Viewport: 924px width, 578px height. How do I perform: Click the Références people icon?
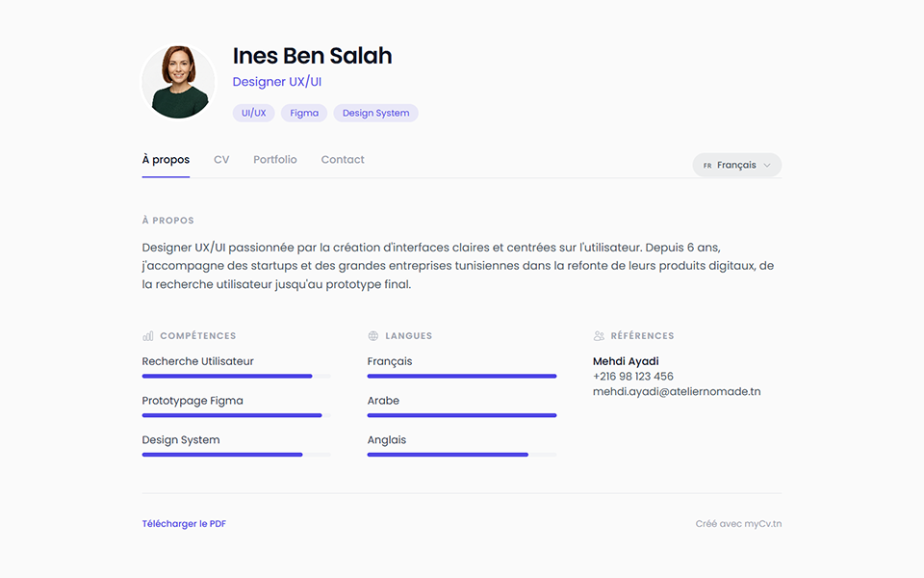pos(599,335)
